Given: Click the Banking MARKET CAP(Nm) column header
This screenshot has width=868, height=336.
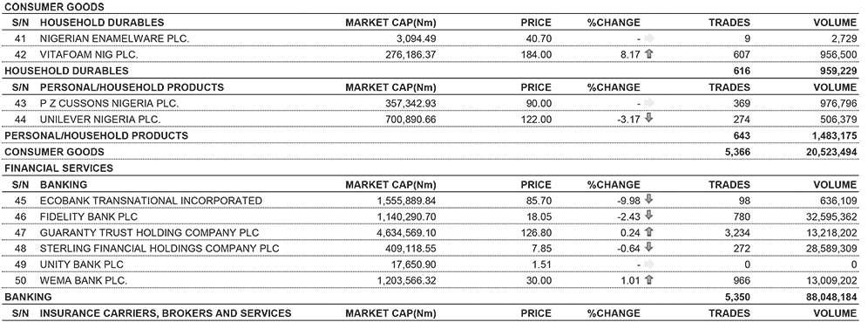Looking at the screenshot, I should (x=390, y=185).
